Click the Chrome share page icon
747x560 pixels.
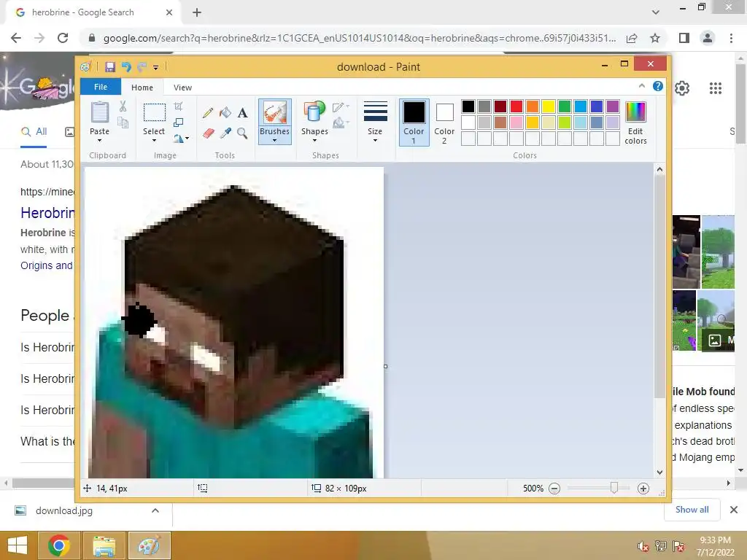pos(632,38)
